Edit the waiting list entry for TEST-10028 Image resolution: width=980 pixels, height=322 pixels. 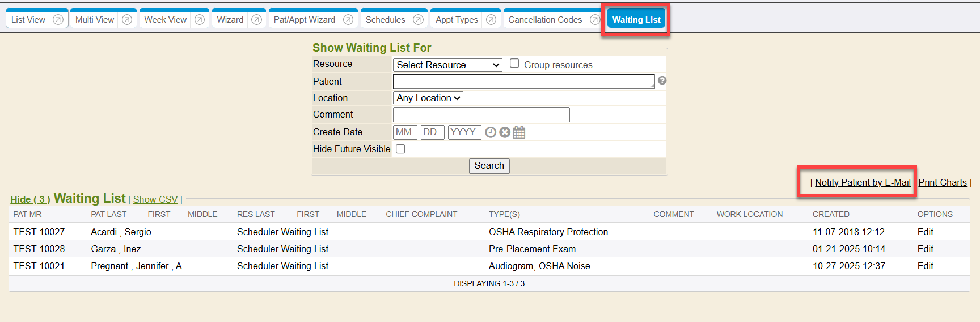(x=925, y=249)
